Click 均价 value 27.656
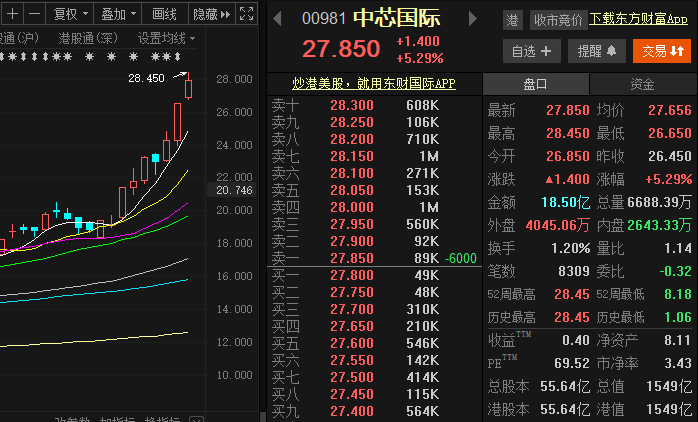This screenshot has width=698, height=422. tap(670, 110)
